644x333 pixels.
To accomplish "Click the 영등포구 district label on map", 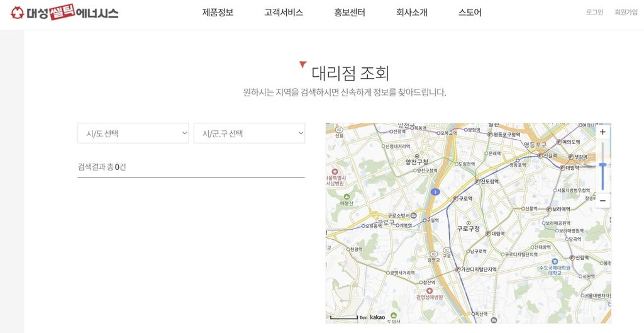I will [535, 145].
